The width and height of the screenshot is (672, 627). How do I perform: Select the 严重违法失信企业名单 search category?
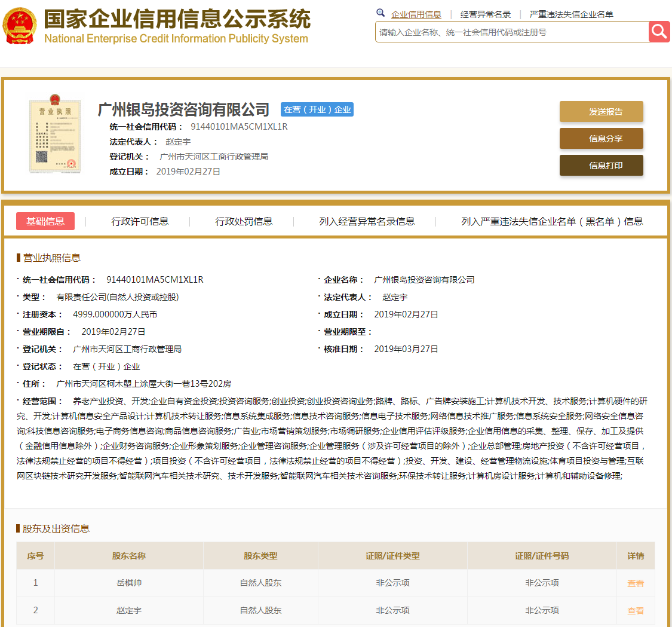pos(571,14)
